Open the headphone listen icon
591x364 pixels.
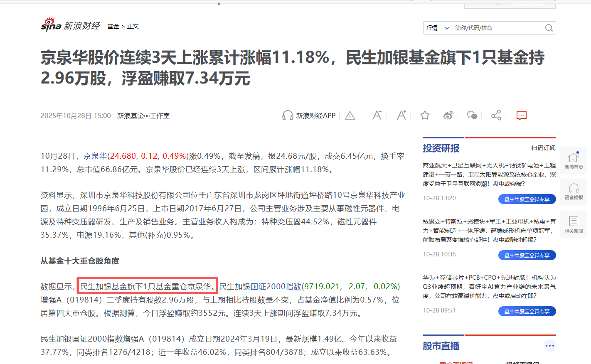coord(288,116)
